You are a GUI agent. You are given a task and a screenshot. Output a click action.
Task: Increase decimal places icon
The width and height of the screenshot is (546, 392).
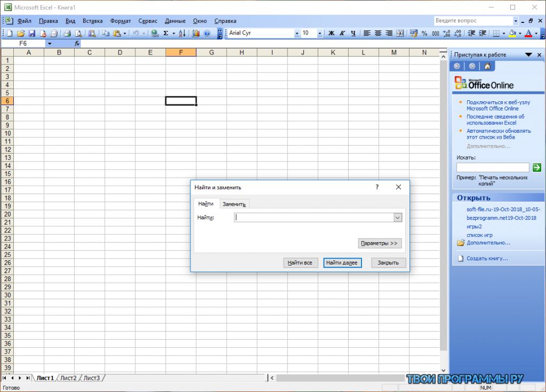tap(446, 34)
